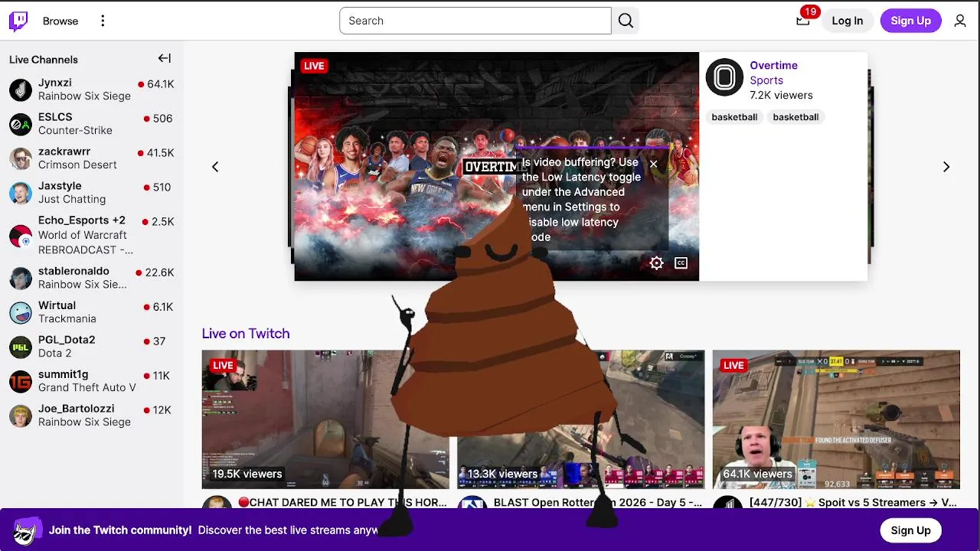The image size is (980, 551).
Task: Open Wirtual channel avatar
Action: (x=21, y=312)
